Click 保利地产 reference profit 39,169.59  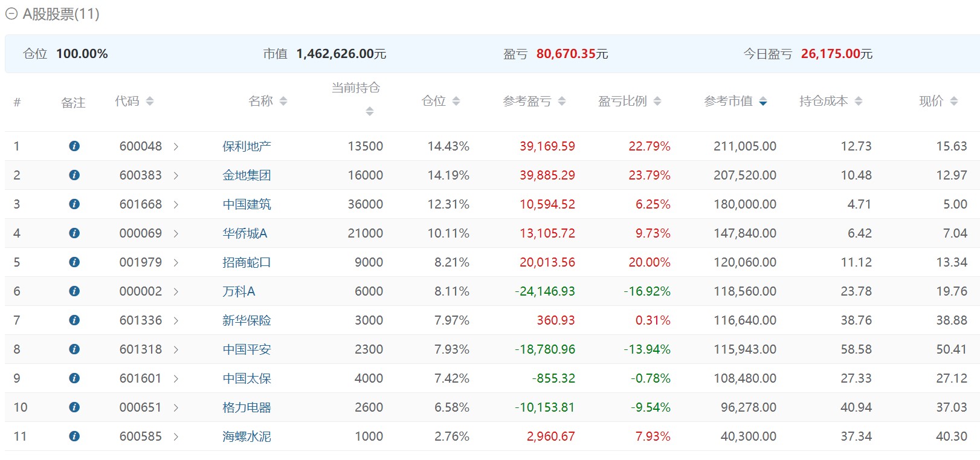coord(547,146)
